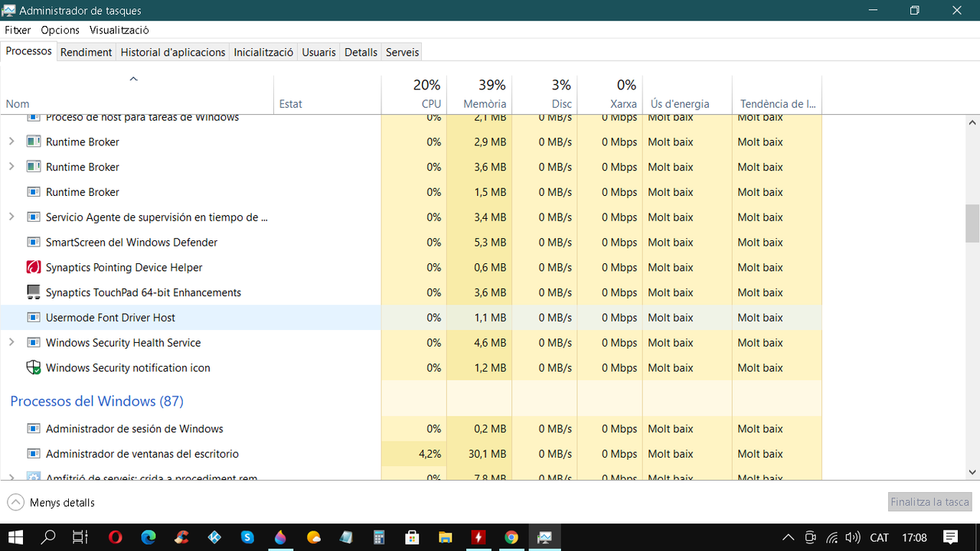The image size is (980, 551).
Task: Expand the Runtime Broker row using 2,9 MB
Action: coord(11,142)
